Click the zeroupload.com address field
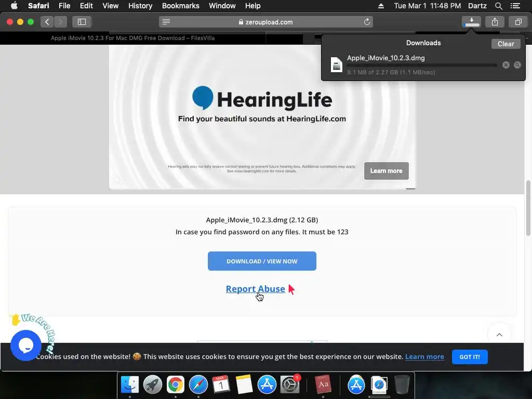This screenshot has height=399, width=532. (265, 22)
